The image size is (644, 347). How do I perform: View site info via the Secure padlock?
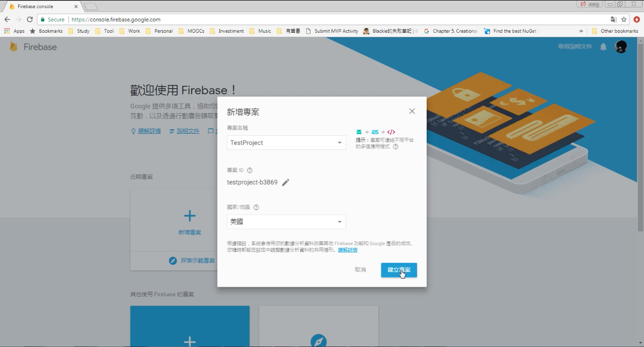click(52, 20)
